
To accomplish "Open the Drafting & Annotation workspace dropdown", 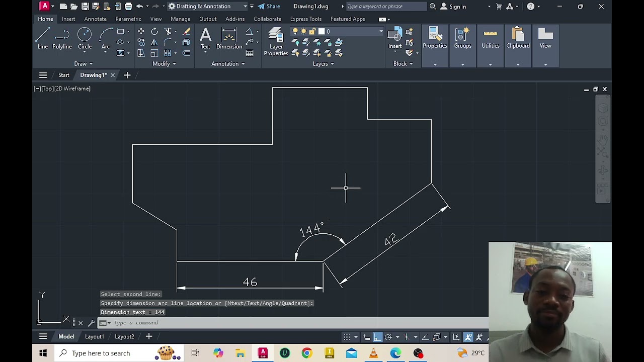I will (x=207, y=6).
